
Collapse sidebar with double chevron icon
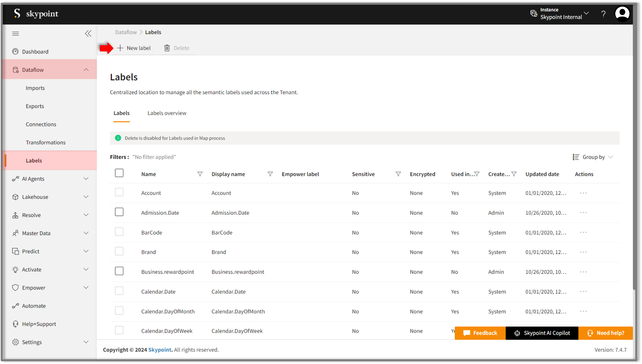(x=88, y=33)
